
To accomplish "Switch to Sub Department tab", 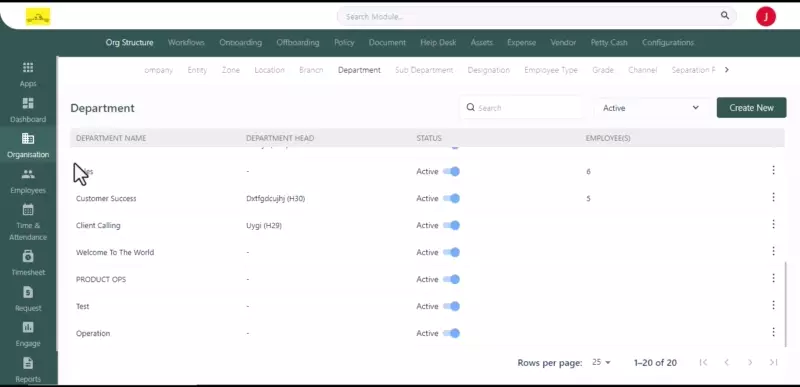I will pyautogui.click(x=424, y=70).
